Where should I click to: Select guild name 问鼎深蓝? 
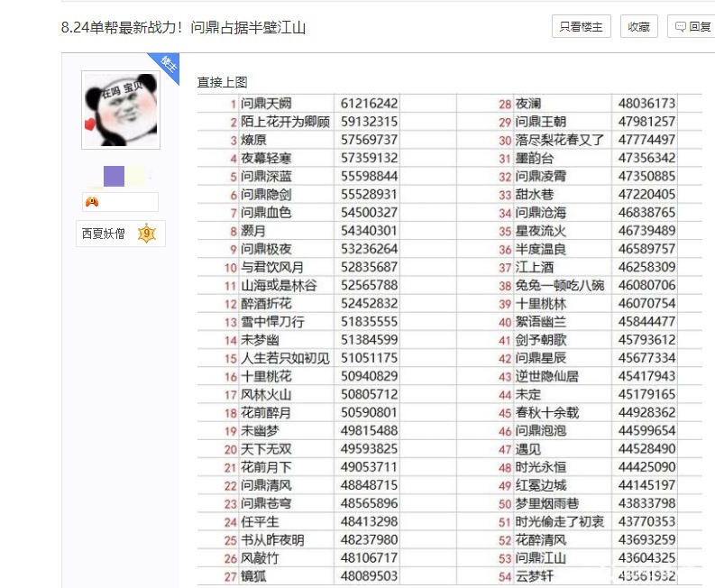point(266,177)
